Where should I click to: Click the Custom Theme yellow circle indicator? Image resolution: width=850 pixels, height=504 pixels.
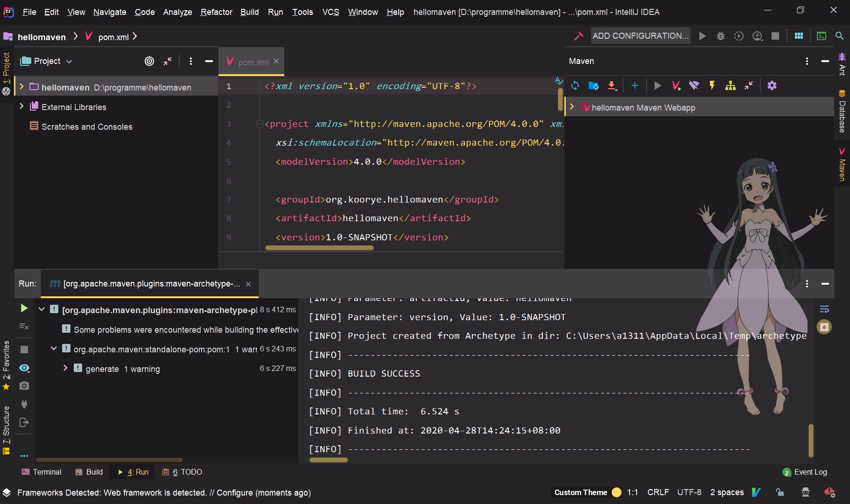point(617,492)
